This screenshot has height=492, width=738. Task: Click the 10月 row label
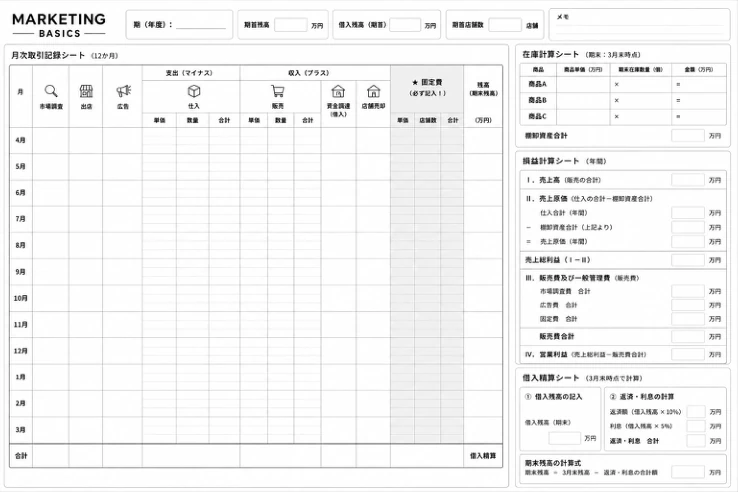point(20,298)
